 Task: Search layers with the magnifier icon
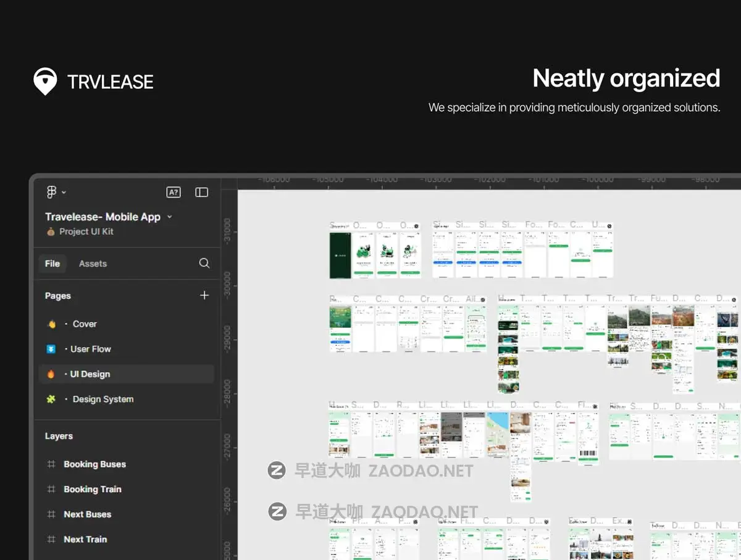[x=204, y=263]
